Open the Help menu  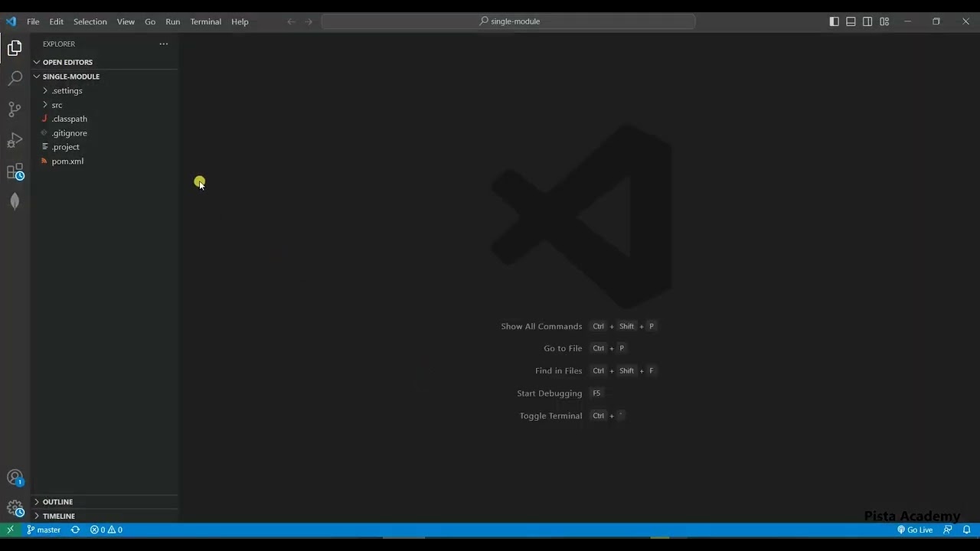click(x=240, y=21)
